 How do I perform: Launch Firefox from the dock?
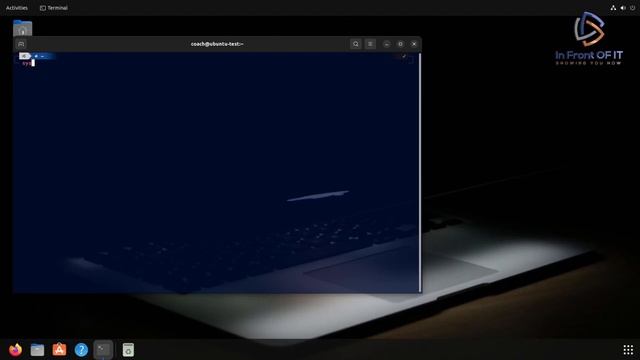coord(16,350)
